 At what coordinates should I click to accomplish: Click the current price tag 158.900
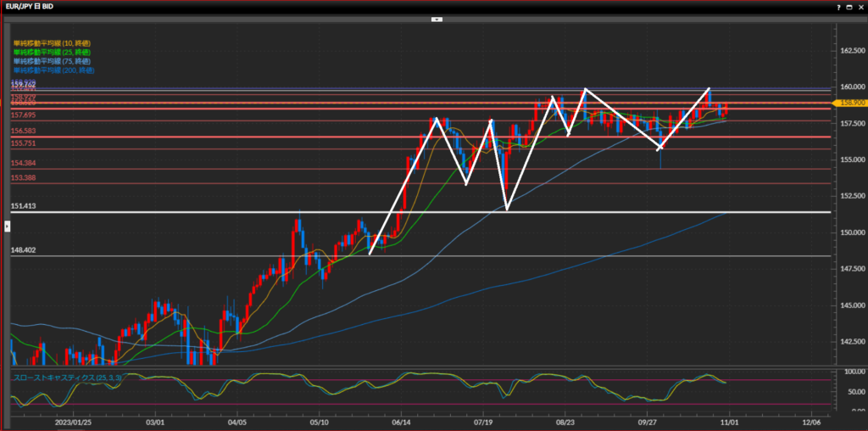[x=849, y=103]
